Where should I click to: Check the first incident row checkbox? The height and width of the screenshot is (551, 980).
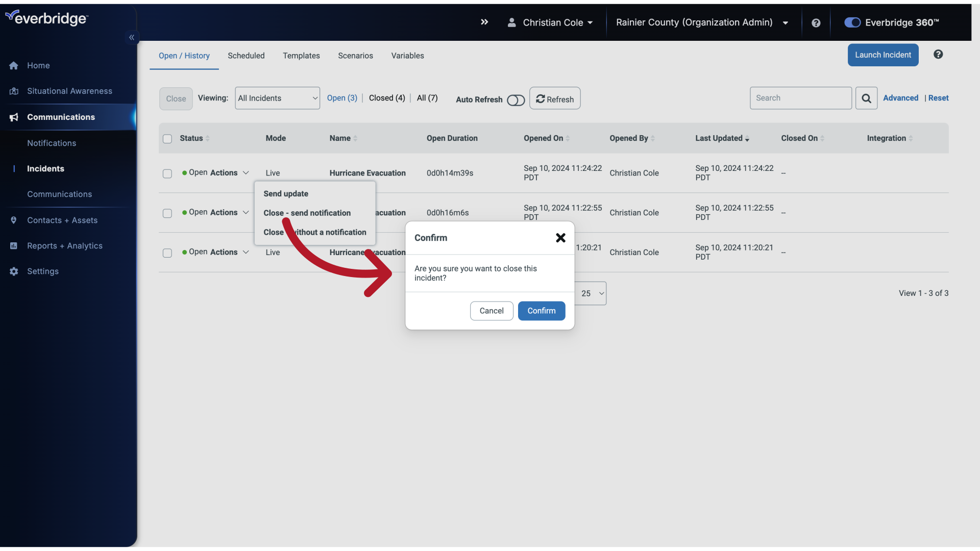pyautogui.click(x=167, y=173)
